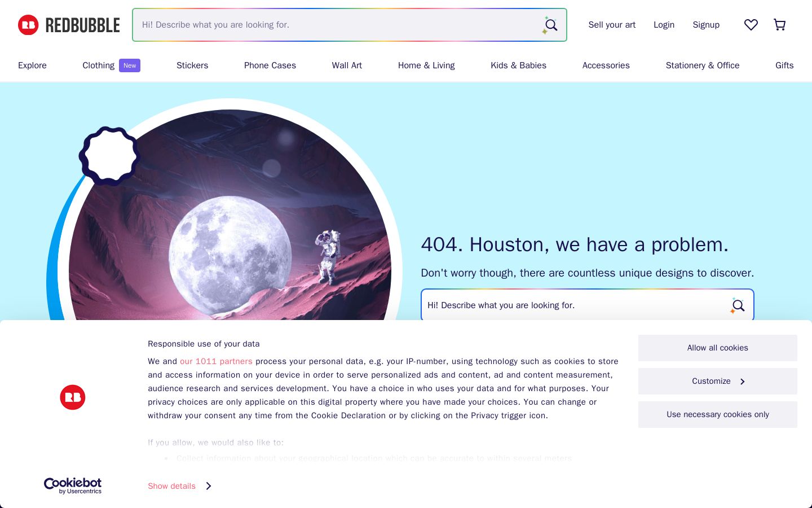
Task: Click Allow all cookies button
Action: point(718,348)
